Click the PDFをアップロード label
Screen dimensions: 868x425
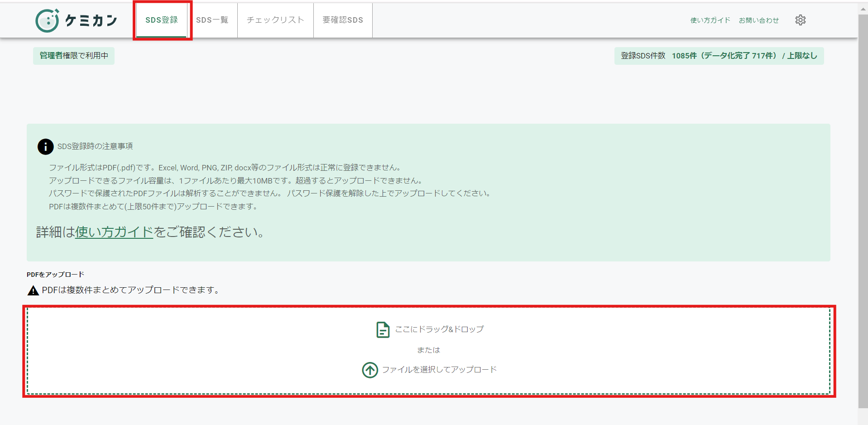55,275
